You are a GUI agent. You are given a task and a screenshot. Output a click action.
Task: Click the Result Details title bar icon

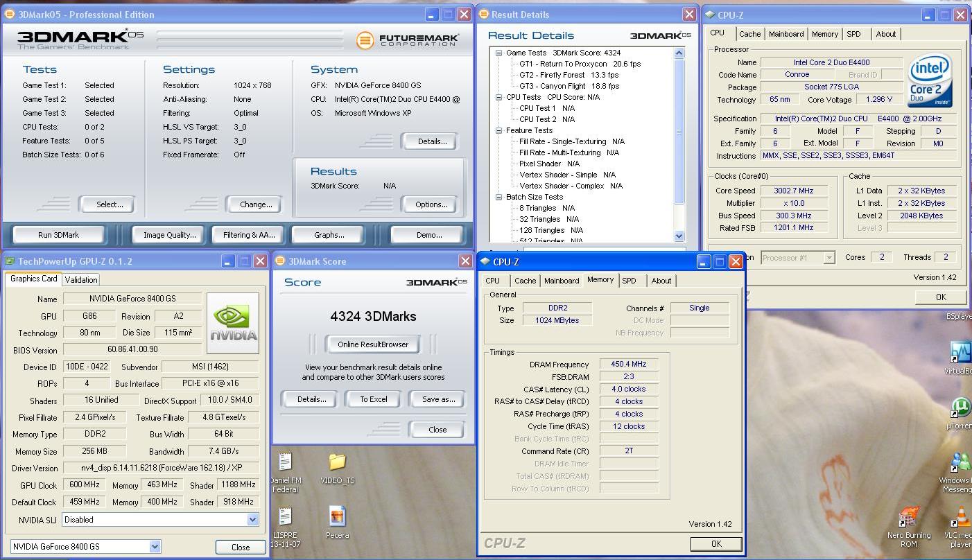coord(484,14)
